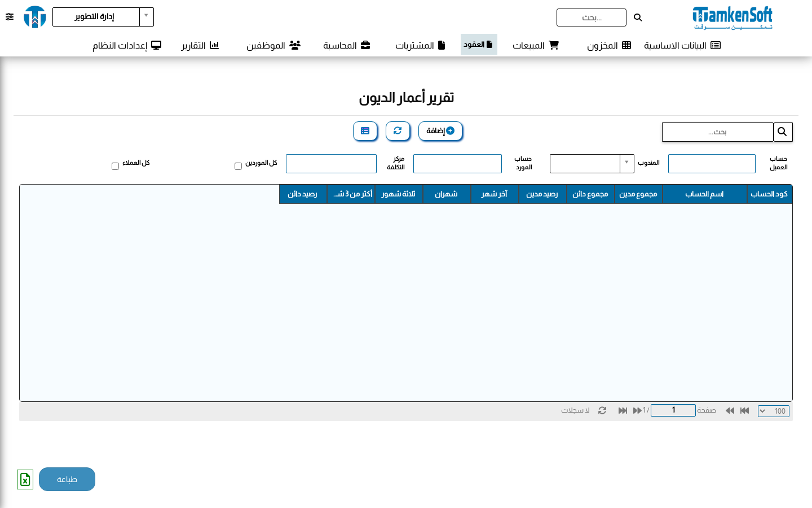Open the إعدادات النظام menu
812x508 pixels.
point(127,45)
